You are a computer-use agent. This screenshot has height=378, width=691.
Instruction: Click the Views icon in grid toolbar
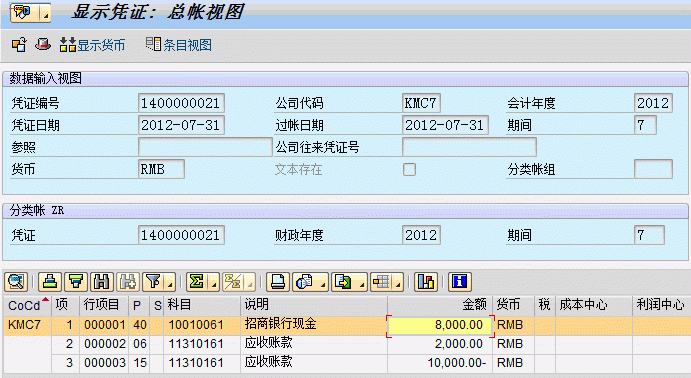[305, 282]
